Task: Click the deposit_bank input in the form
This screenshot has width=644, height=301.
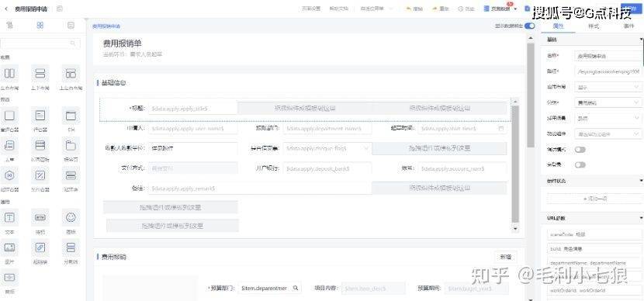Action: 327,169
